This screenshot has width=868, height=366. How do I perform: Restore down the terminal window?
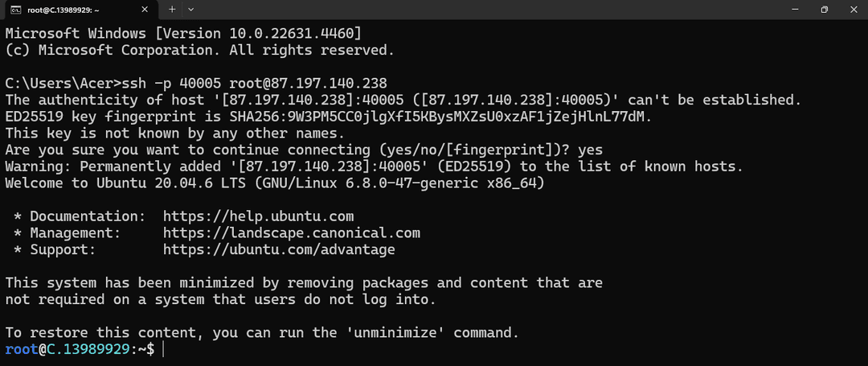825,10
